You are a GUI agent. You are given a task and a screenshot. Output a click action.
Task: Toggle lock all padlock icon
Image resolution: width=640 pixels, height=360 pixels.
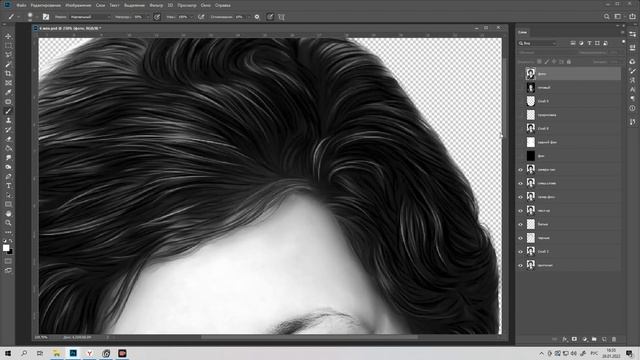tap(569, 62)
